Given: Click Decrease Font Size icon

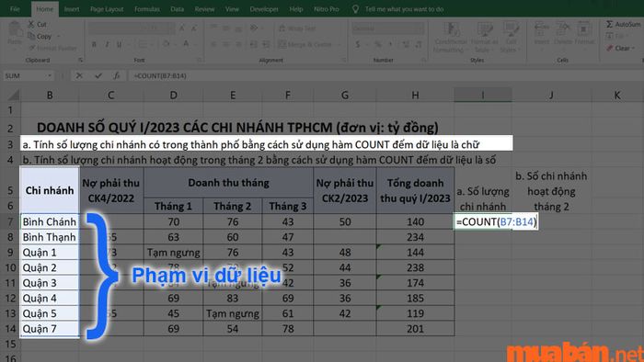Looking at the screenshot, I should coord(194,28).
